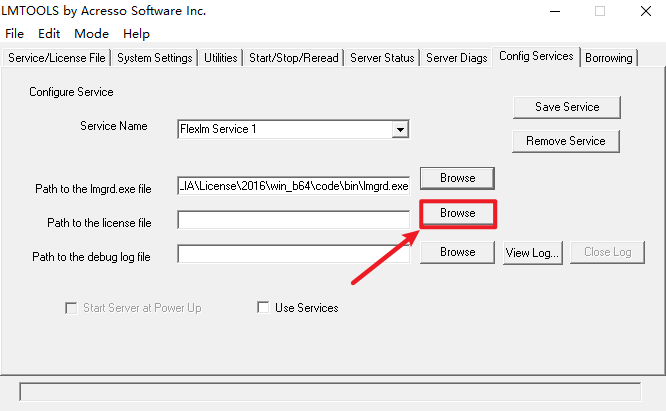This screenshot has height=411, width=666.
Task: Open the Server Diags tab
Action: click(x=456, y=58)
